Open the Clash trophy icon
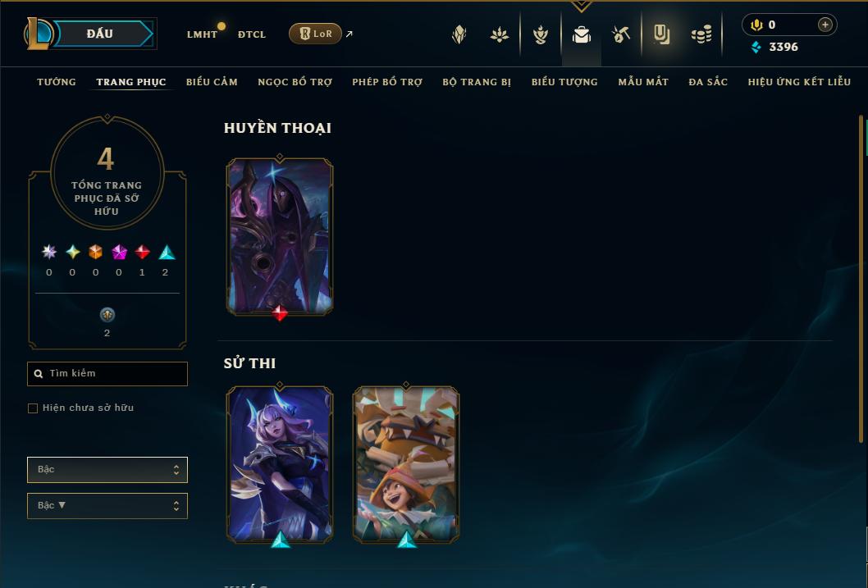868x588 pixels. (x=541, y=34)
